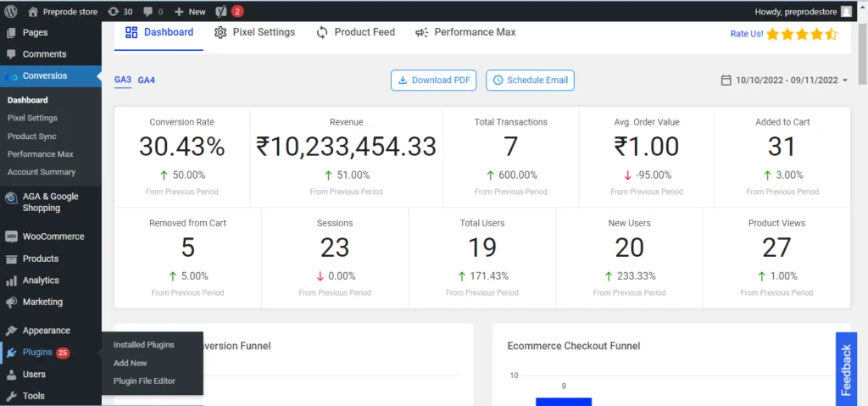Click the Analytics bar chart icon
The image size is (868, 406).
tap(11, 281)
